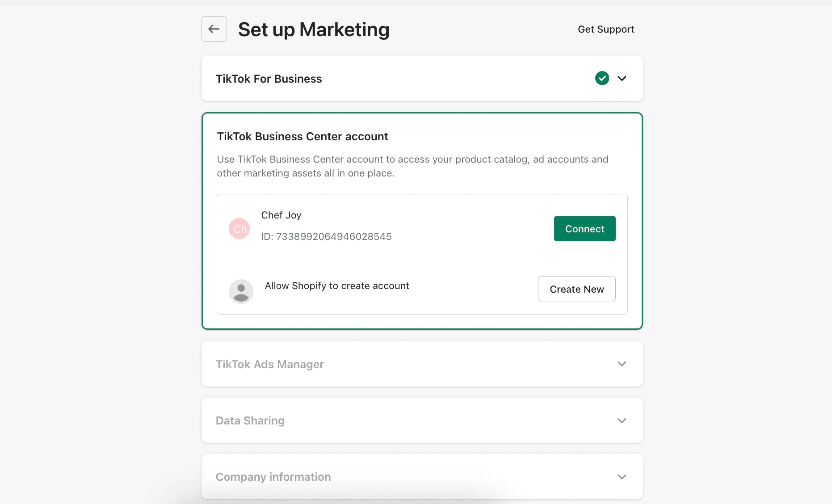The image size is (832, 504).
Task: Open the Get Support link
Action: coord(606,29)
